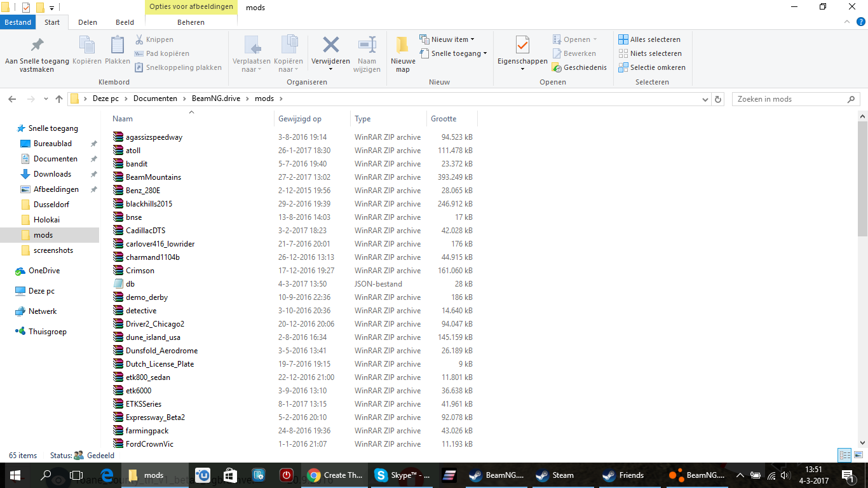The width and height of the screenshot is (868, 488).
Task: Switch to the Delen ribbon tab
Action: click(88, 22)
